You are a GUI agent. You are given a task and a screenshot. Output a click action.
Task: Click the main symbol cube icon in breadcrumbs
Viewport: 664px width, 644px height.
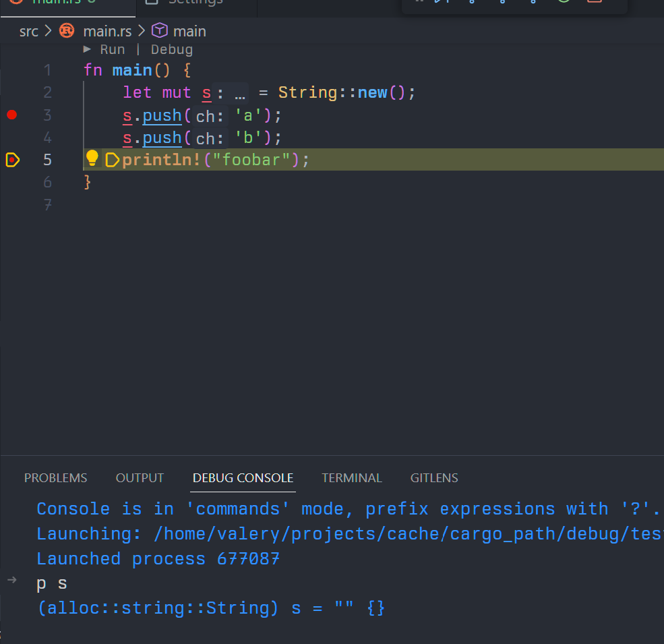click(x=159, y=31)
